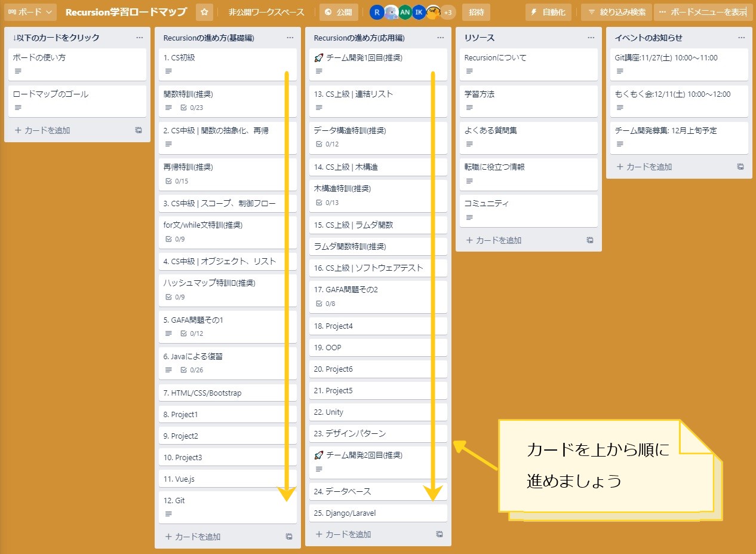Open the 絞り込み検索 filter
The width and height of the screenshot is (756, 554).
(x=616, y=12)
